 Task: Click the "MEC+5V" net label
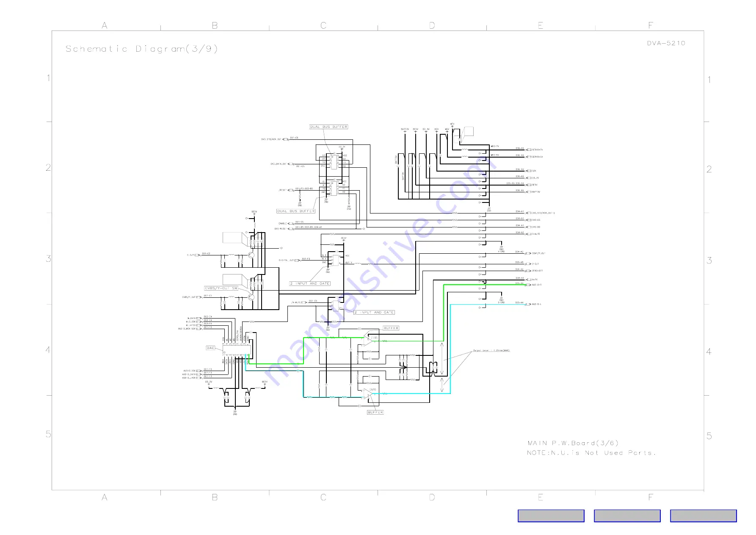coord(495,155)
